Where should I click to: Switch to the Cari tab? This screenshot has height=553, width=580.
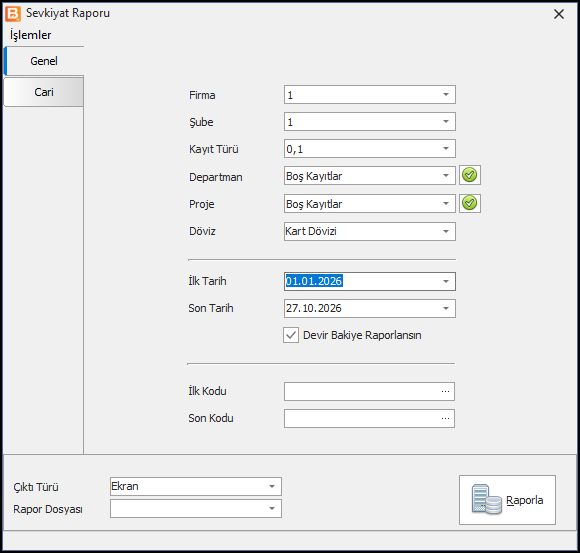(44, 92)
